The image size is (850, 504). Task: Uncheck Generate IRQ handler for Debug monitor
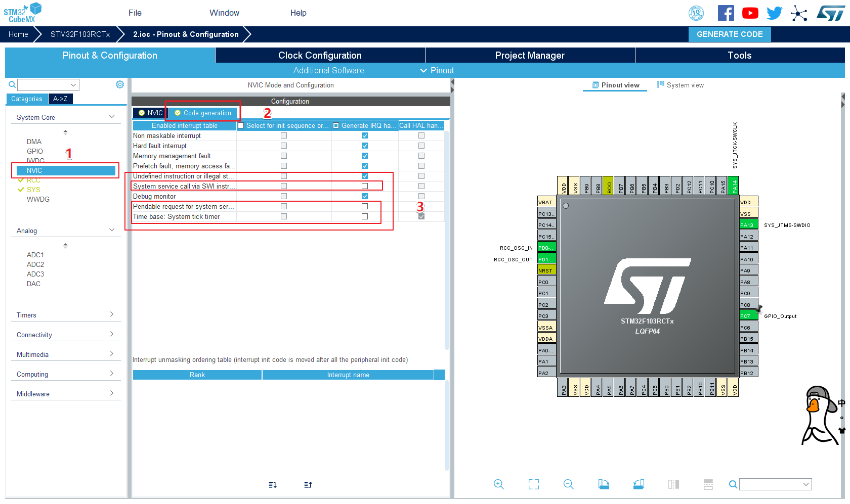[365, 196]
